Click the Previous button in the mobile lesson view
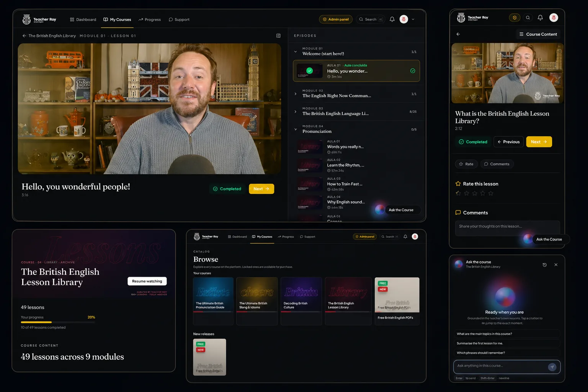The image size is (588, 392). (x=508, y=142)
